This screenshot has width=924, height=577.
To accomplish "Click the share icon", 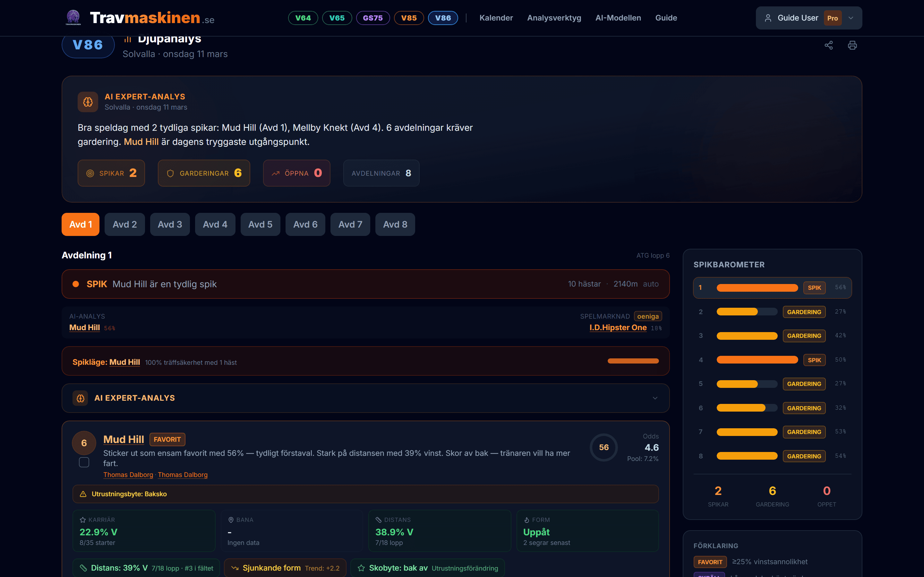I will click(x=828, y=46).
